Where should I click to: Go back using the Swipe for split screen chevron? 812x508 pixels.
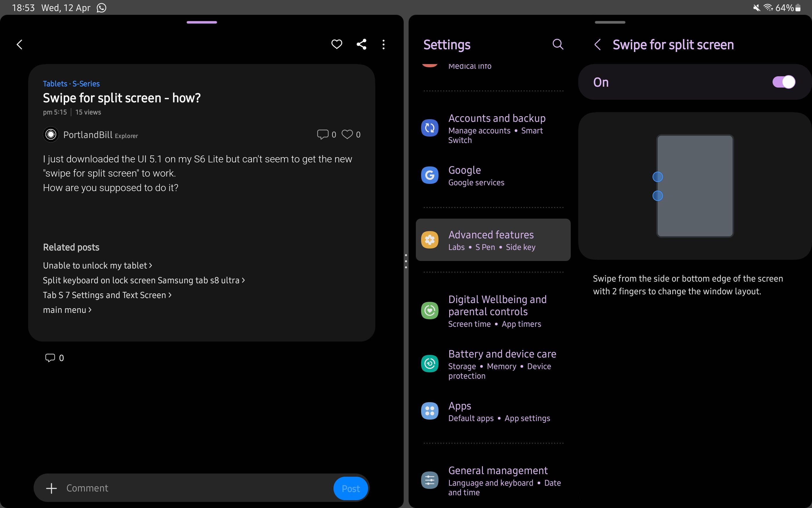click(598, 44)
